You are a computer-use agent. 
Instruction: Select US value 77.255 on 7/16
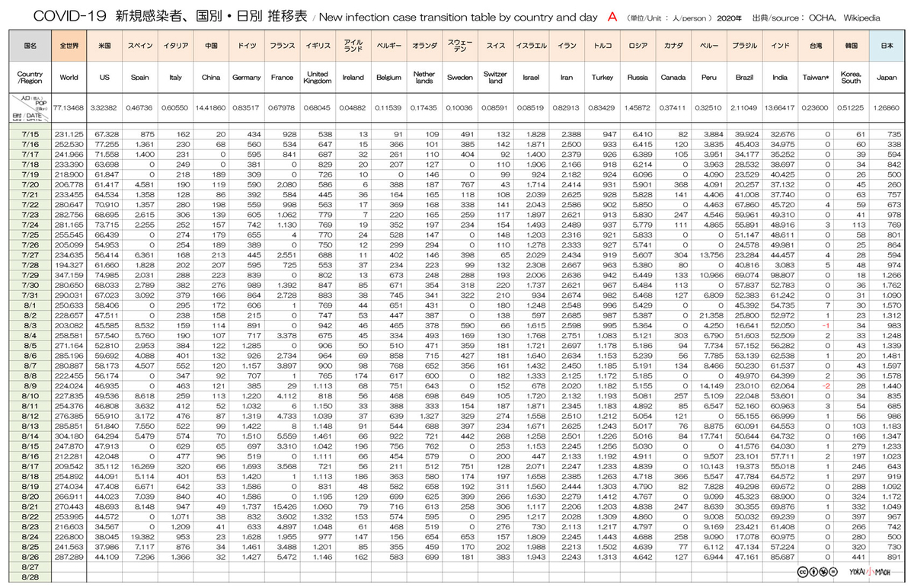107,143
